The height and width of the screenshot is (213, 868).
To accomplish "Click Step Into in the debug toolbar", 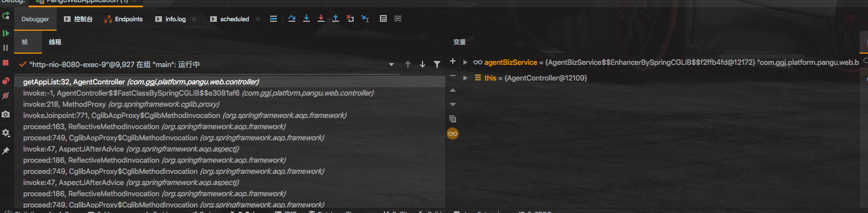I will pyautogui.click(x=307, y=18).
